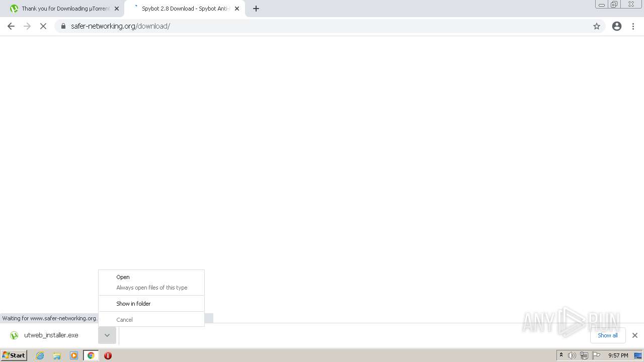Screen dimensions: 644x362
Task: Close the uTorrent download tab
Action: [x=117, y=9]
